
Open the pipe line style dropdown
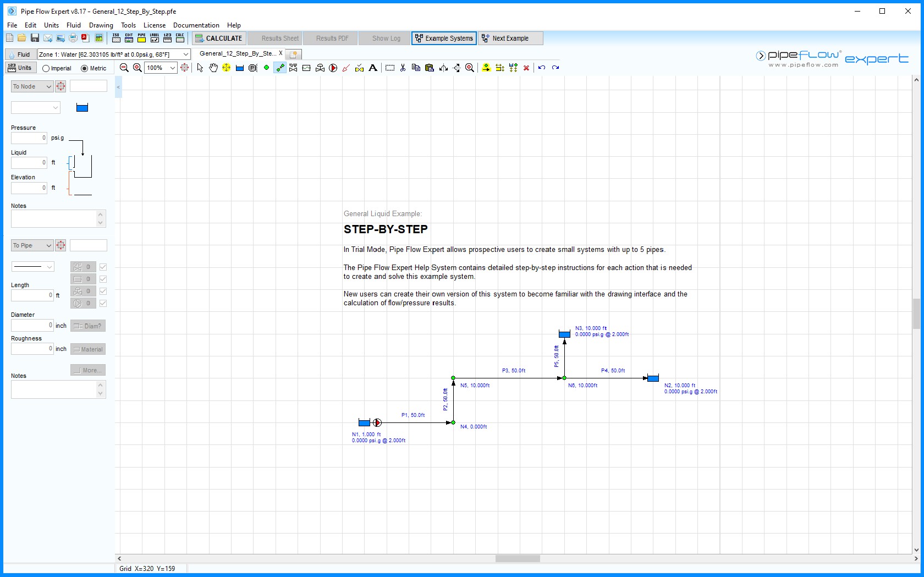tap(32, 267)
